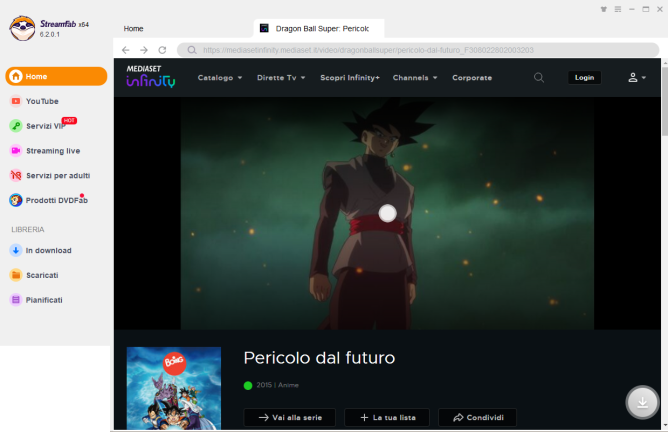Go back in browser navigation
The height and width of the screenshot is (432, 668).
coord(125,50)
